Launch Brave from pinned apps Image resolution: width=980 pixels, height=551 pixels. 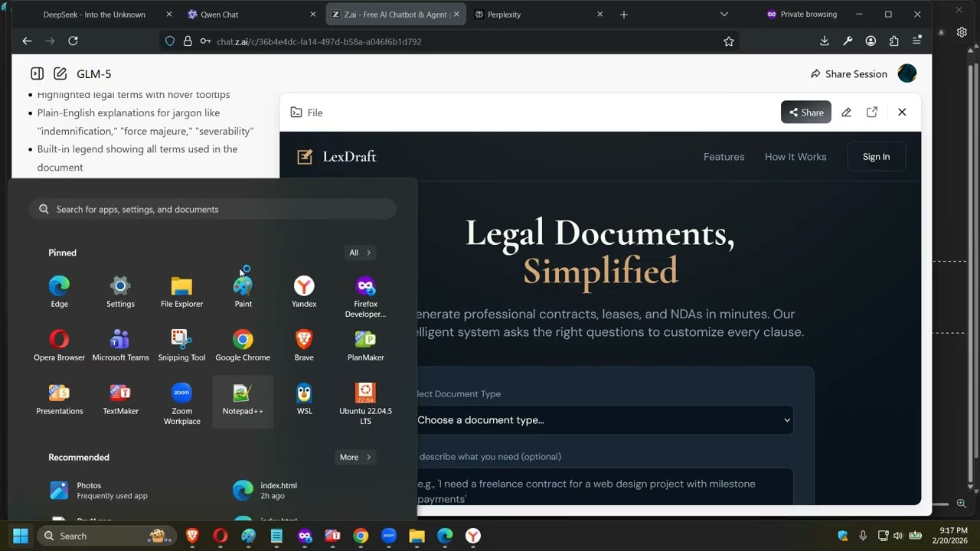pyautogui.click(x=304, y=345)
